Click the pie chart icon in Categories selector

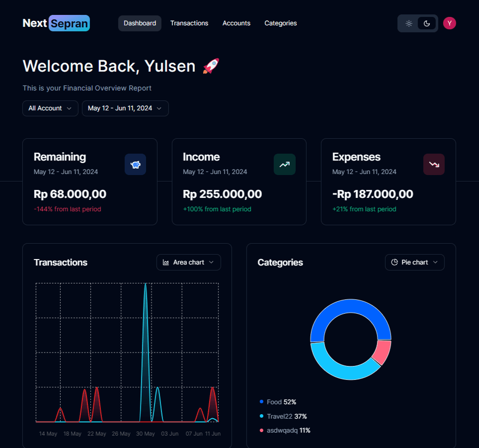(395, 263)
